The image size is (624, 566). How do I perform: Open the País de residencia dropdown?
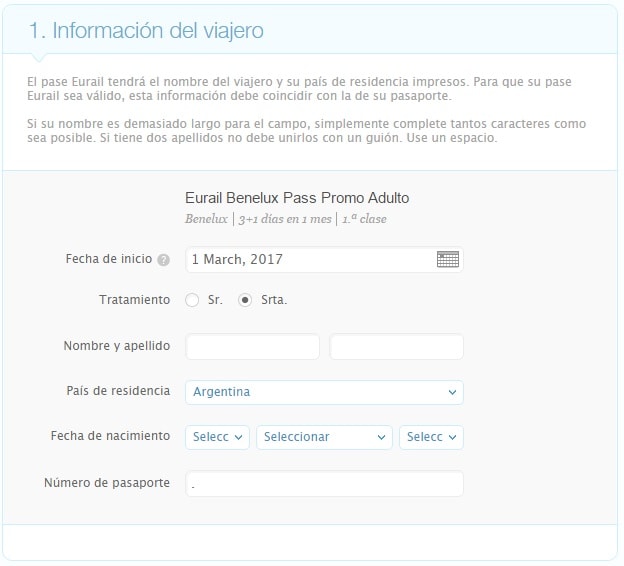(324, 392)
